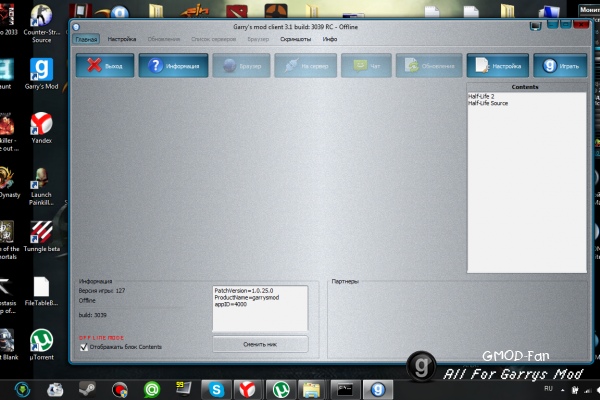Open the Скриншоты tab
The width and height of the screenshot is (600, 400).
tap(295, 39)
